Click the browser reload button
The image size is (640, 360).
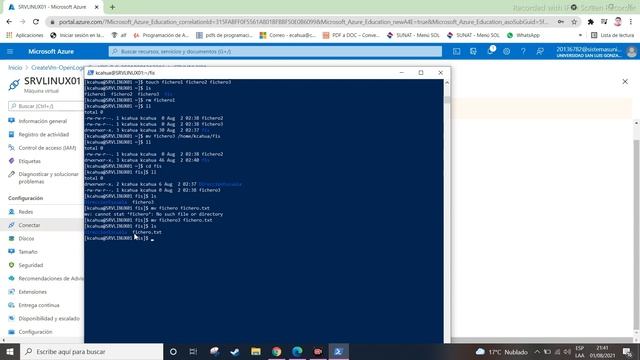point(36,22)
